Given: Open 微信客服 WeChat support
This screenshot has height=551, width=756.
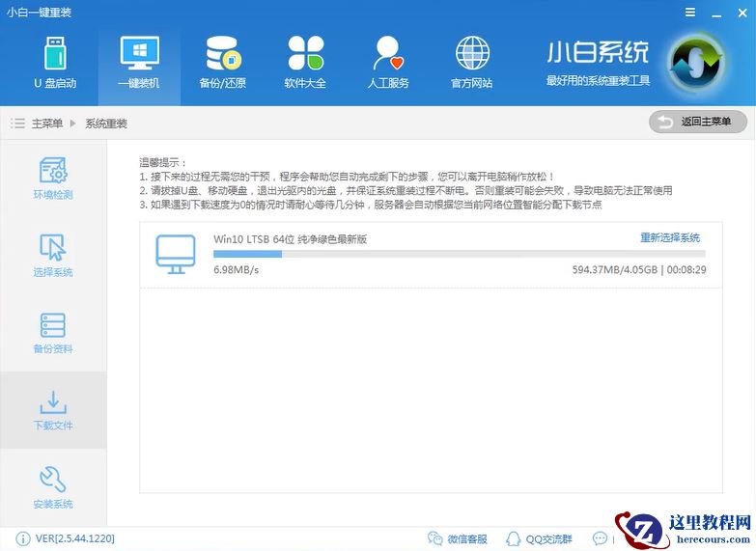Looking at the screenshot, I should 457,539.
